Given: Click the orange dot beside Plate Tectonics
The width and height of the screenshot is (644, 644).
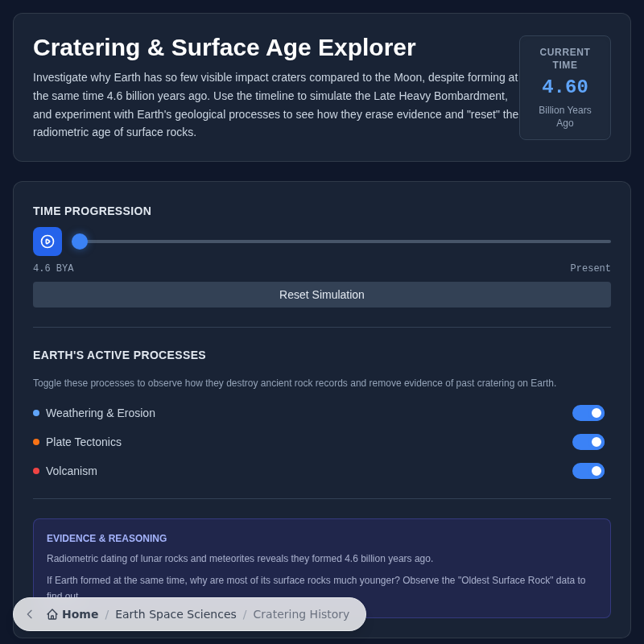Looking at the screenshot, I should [35, 441].
